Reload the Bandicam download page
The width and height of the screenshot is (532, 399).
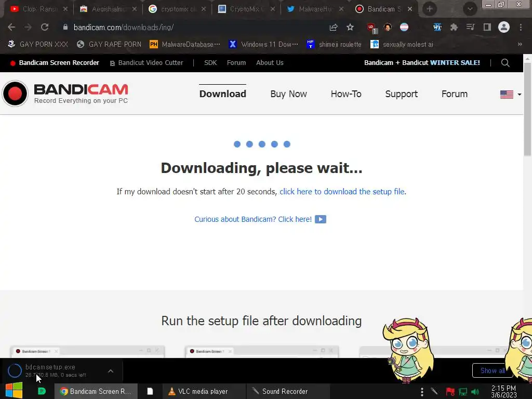[45, 27]
